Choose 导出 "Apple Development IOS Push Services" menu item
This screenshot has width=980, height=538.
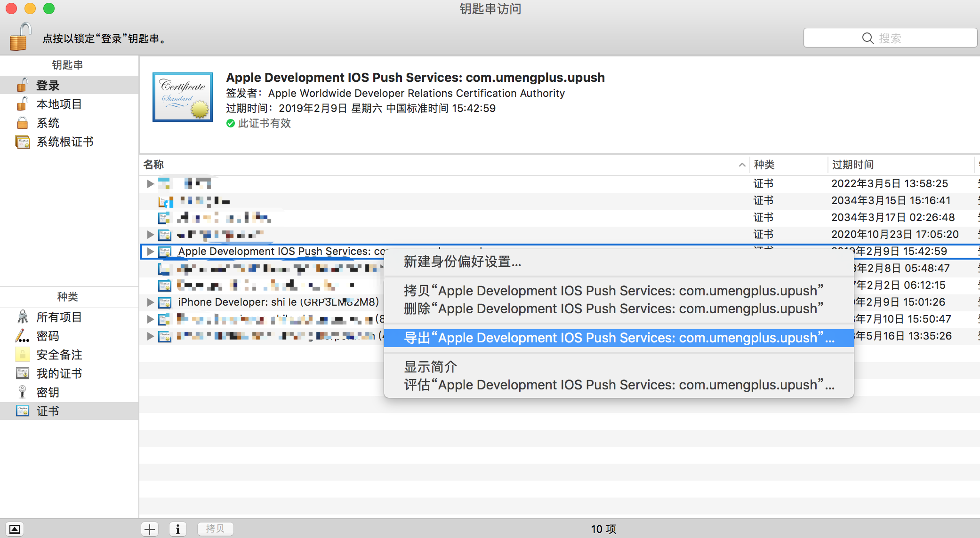[x=619, y=338]
